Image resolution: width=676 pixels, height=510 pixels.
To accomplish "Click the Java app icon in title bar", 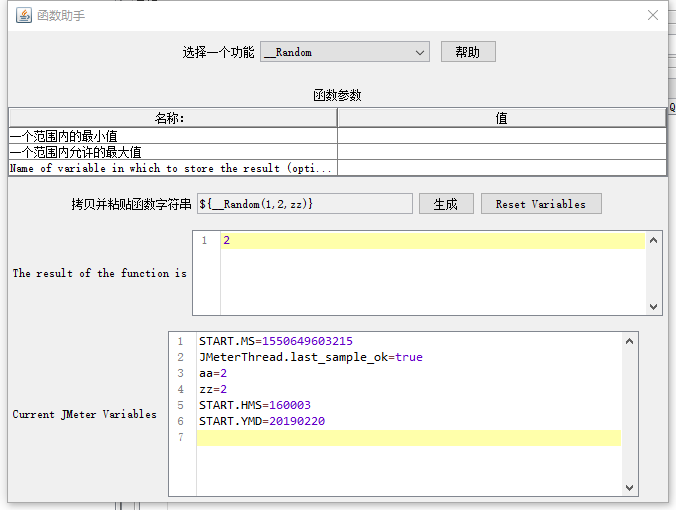I will (x=24, y=15).
